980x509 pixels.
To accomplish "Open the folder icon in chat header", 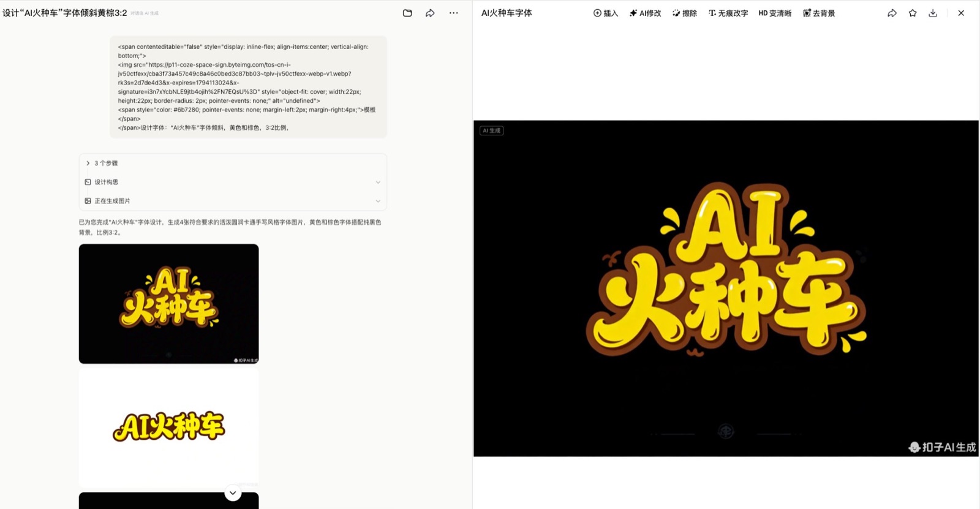I will coord(407,13).
